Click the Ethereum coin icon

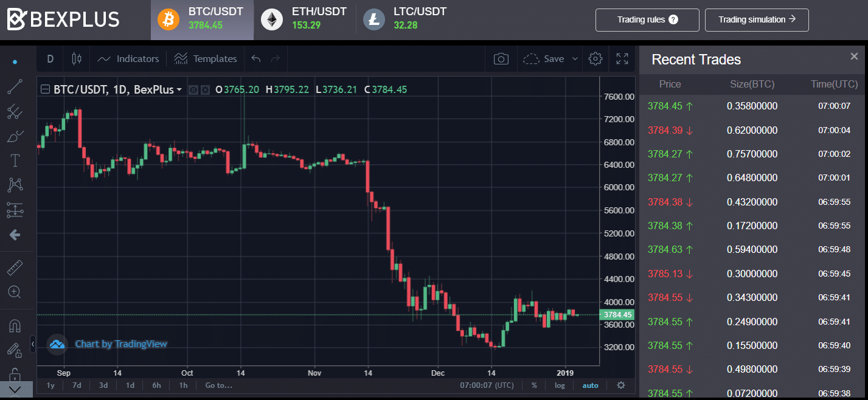click(272, 19)
